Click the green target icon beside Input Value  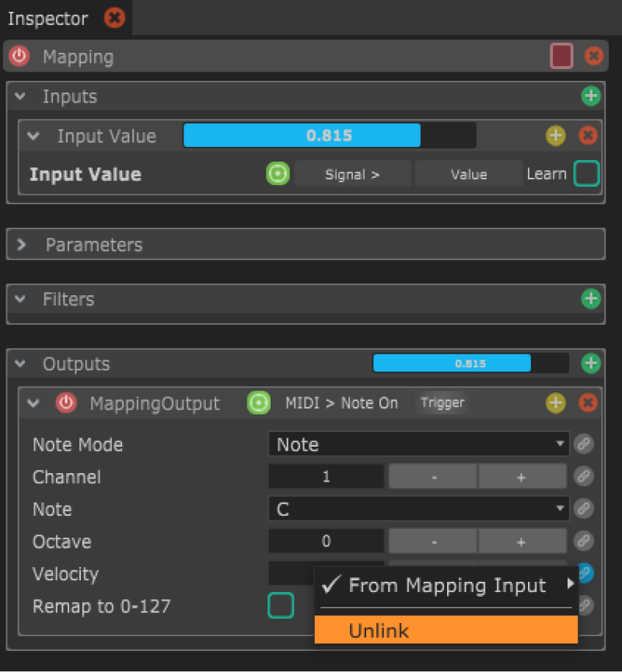(278, 174)
